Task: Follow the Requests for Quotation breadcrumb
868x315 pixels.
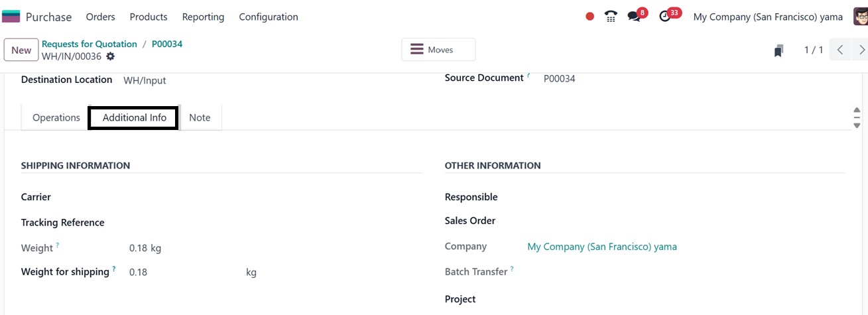Action: click(90, 44)
